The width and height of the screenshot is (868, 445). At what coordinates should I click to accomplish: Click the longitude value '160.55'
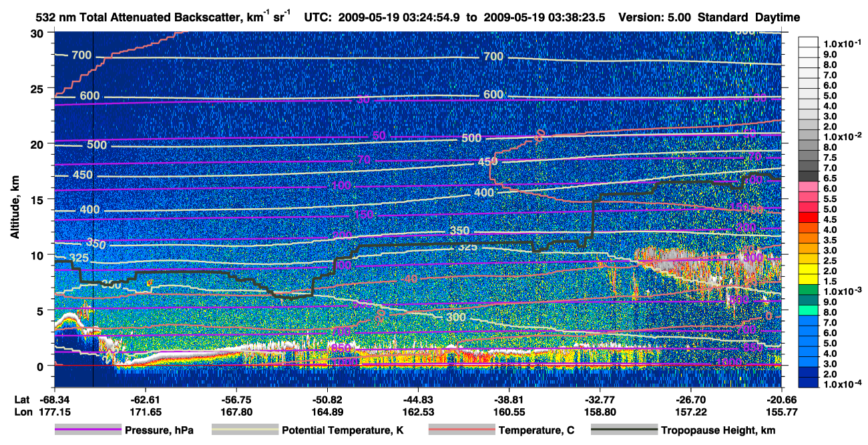[509, 412]
